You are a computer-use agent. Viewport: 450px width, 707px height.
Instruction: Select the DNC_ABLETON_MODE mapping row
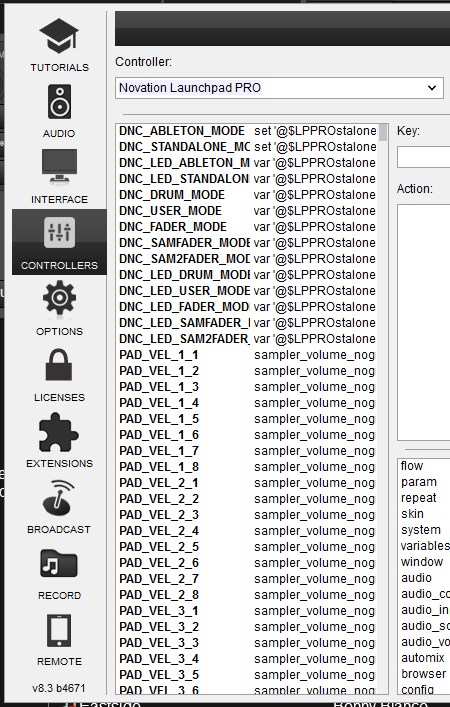coord(248,131)
